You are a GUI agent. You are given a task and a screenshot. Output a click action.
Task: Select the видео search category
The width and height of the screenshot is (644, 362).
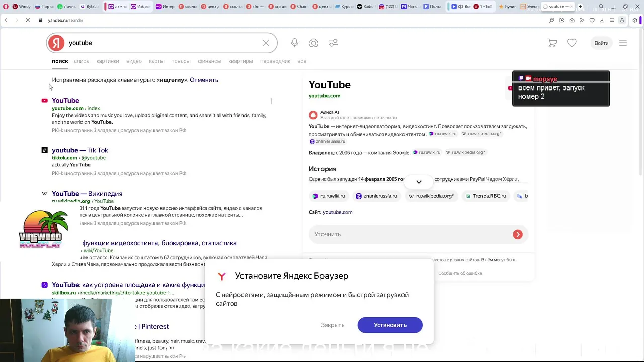coord(134,61)
